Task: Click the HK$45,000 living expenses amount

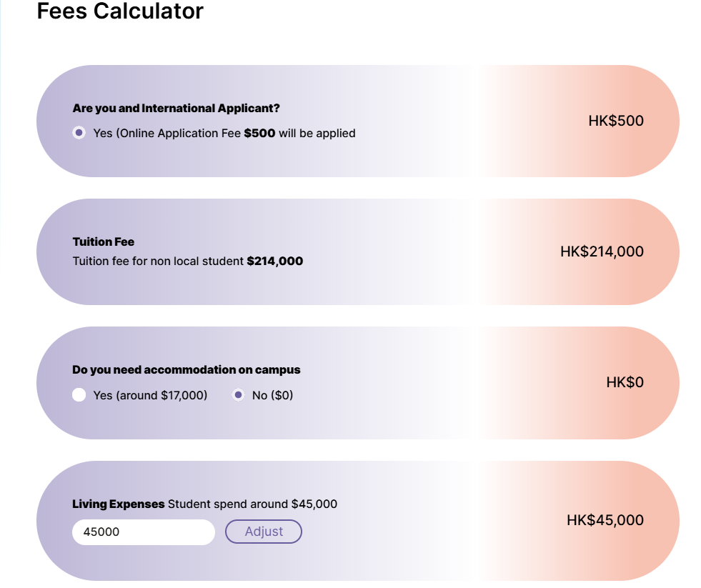Action: [x=605, y=520]
